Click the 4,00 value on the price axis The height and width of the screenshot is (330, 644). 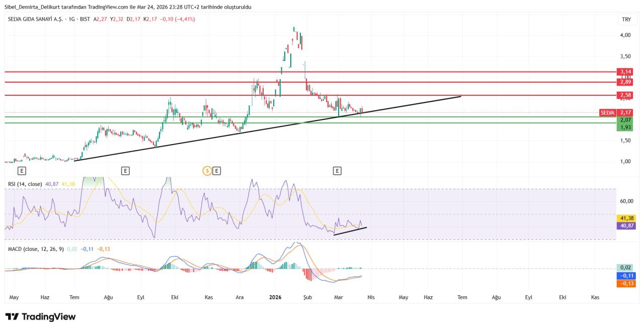coord(625,35)
